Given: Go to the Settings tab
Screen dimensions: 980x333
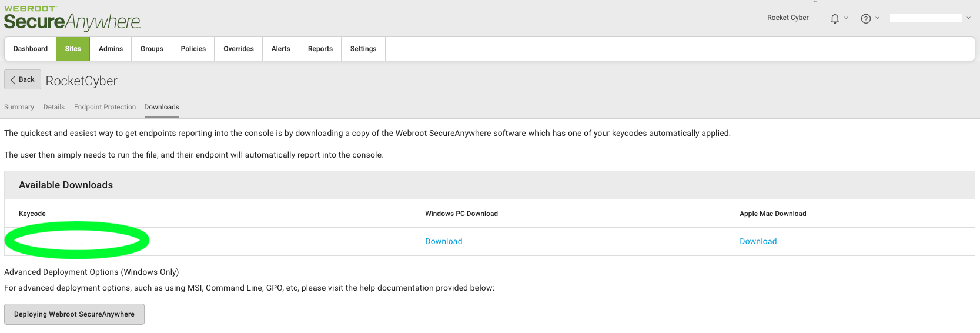Looking at the screenshot, I should 363,49.
